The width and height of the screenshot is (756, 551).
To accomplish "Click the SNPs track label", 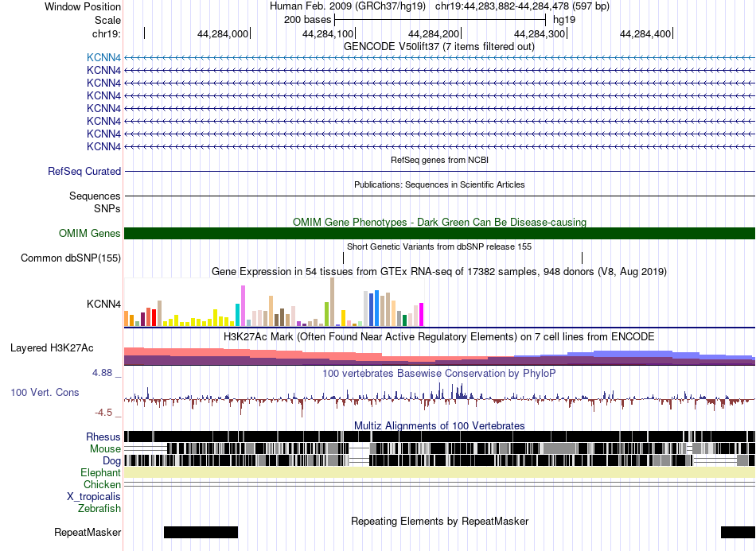I will [107, 208].
